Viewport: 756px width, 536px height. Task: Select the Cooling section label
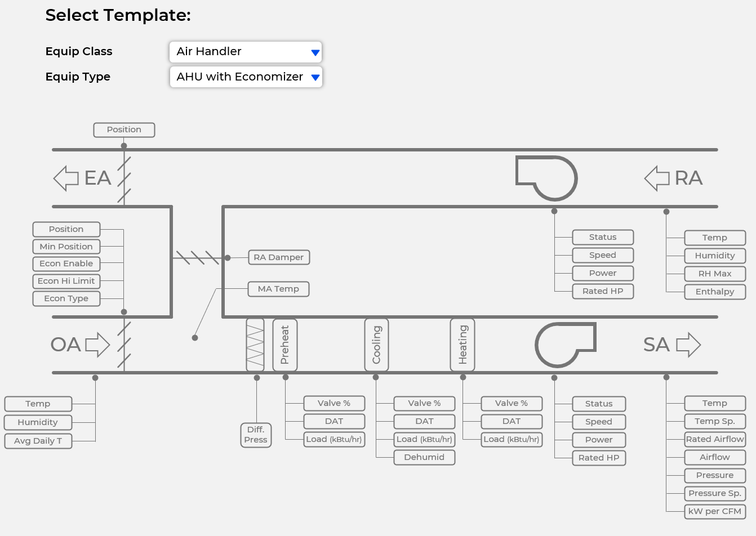376,345
